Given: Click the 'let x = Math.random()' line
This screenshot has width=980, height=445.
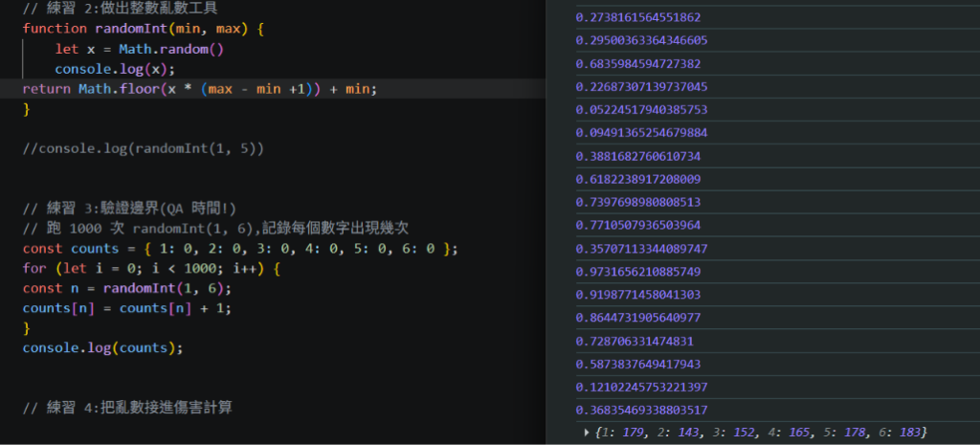Looking at the screenshot, I should pyautogui.click(x=139, y=49).
